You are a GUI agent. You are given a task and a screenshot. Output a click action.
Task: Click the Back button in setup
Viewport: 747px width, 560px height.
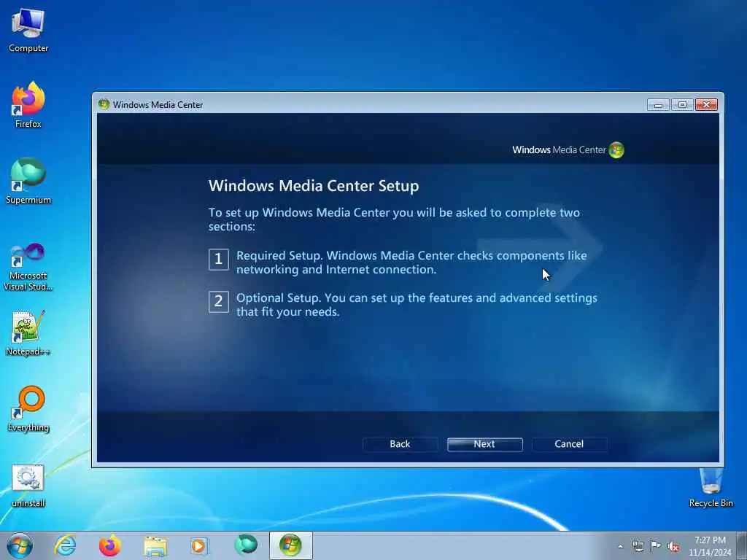(400, 444)
